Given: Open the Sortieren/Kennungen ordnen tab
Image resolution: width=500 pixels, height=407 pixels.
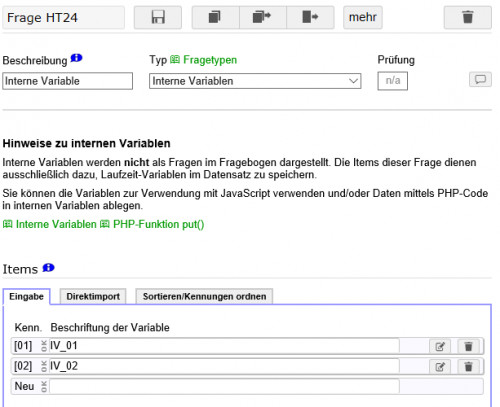Looking at the screenshot, I should pyautogui.click(x=204, y=296).
